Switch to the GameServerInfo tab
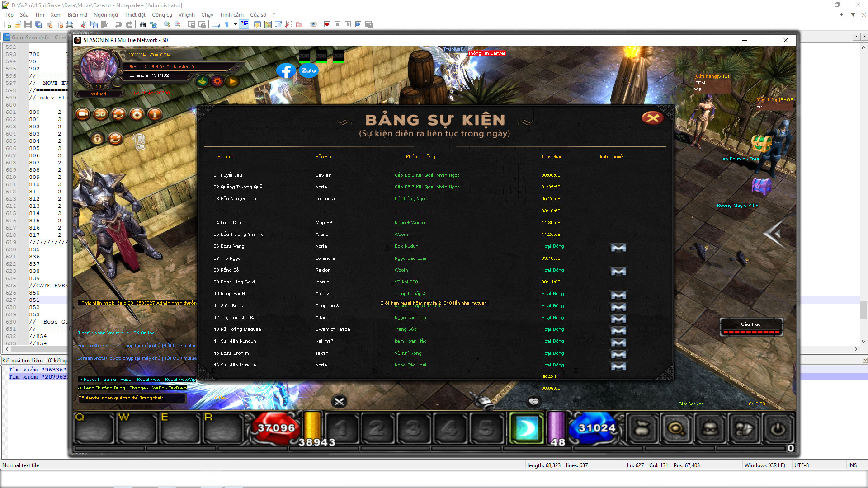The height and width of the screenshot is (488, 868). click(35, 37)
